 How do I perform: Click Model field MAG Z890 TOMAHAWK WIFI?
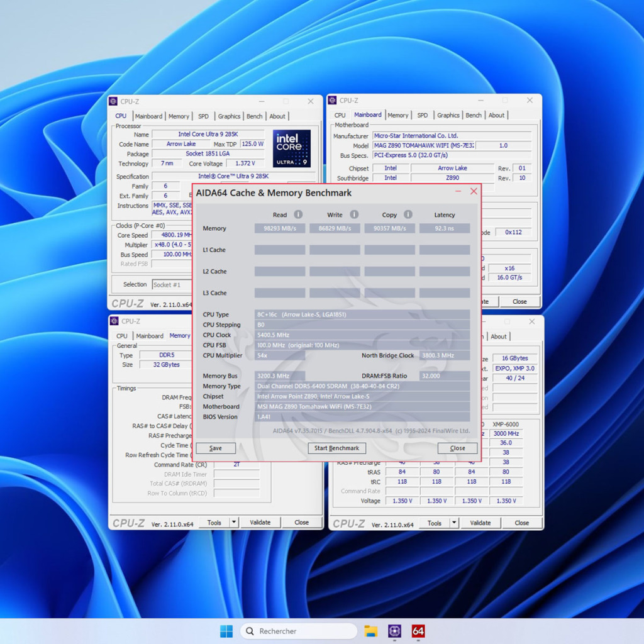pyautogui.click(x=424, y=145)
